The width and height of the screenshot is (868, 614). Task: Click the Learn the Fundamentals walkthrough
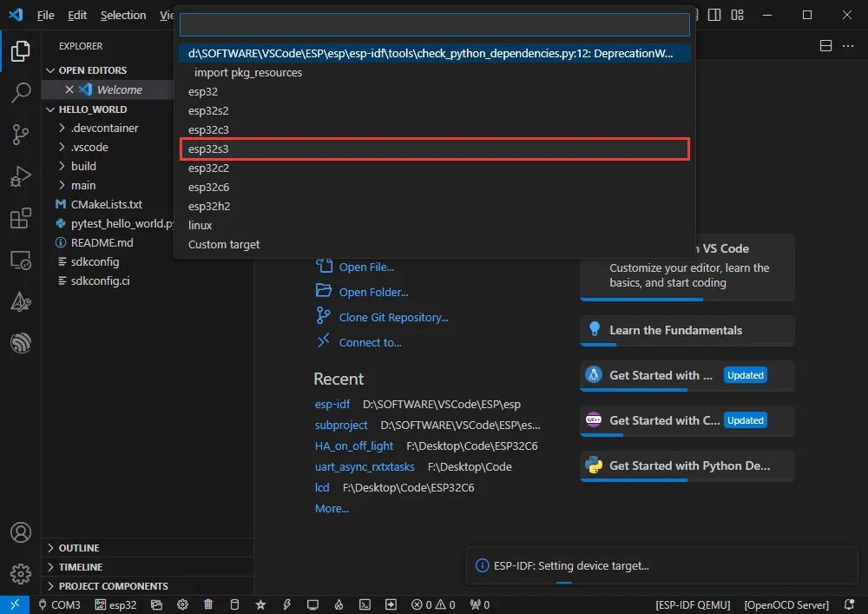675,330
